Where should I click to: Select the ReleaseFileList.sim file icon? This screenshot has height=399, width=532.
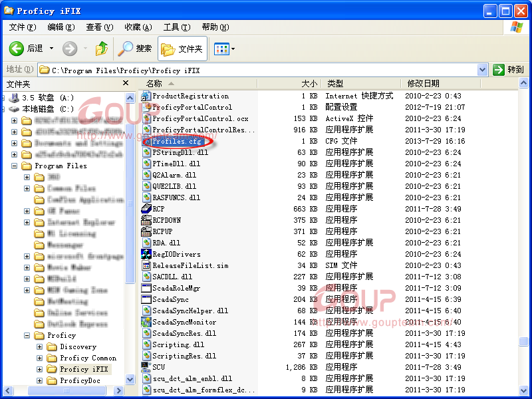[146, 265]
